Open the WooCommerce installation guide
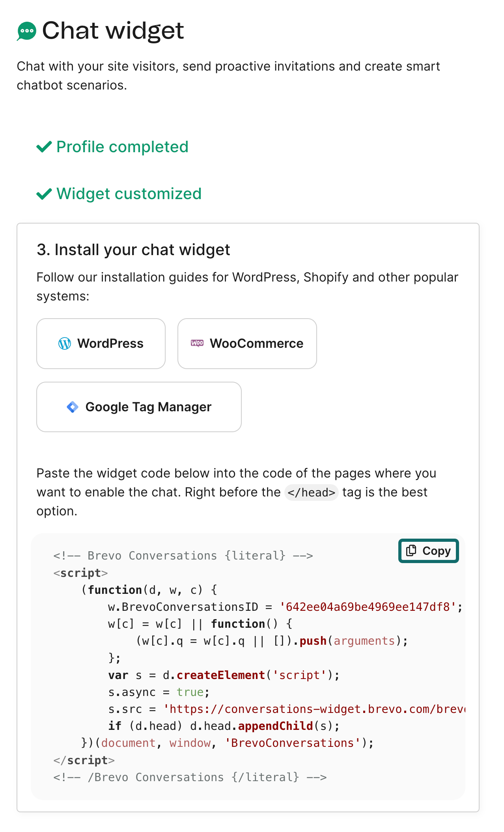504x832 pixels. point(247,343)
